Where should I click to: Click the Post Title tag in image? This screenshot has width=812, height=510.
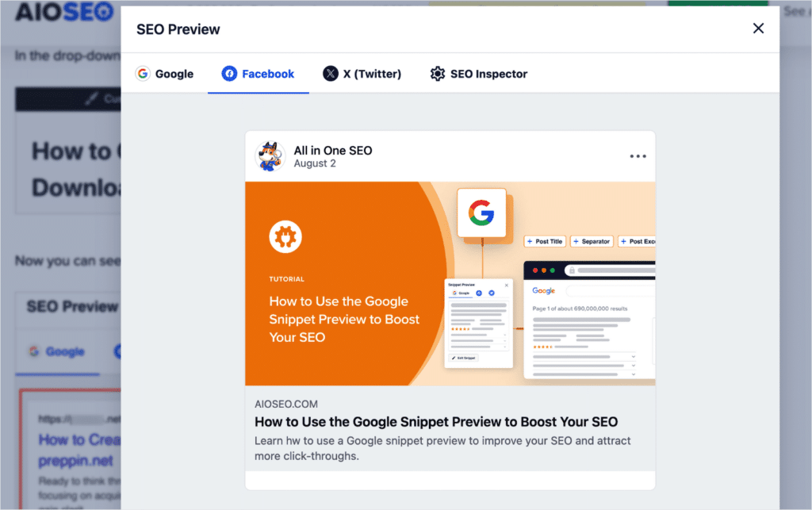pos(544,241)
